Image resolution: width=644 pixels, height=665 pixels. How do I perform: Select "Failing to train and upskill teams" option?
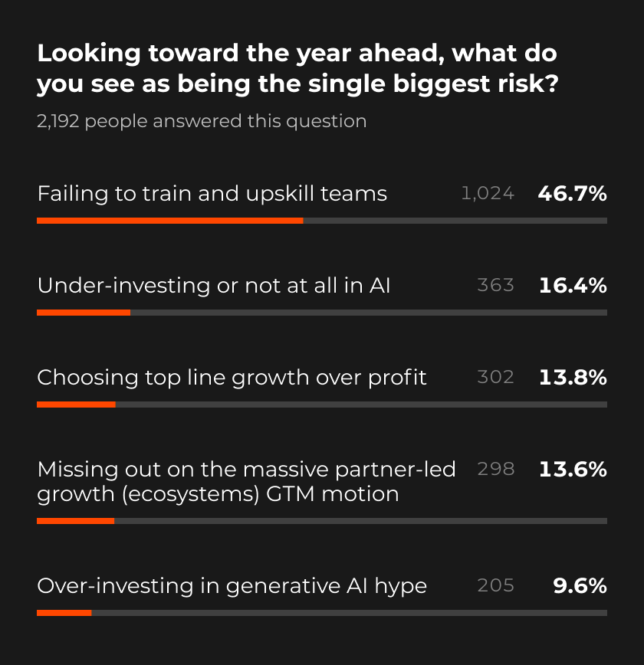[x=212, y=194]
